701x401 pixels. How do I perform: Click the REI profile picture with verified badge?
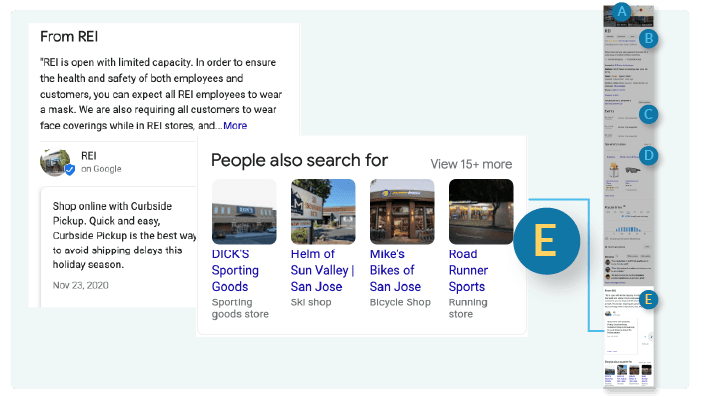click(x=56, y=161)
